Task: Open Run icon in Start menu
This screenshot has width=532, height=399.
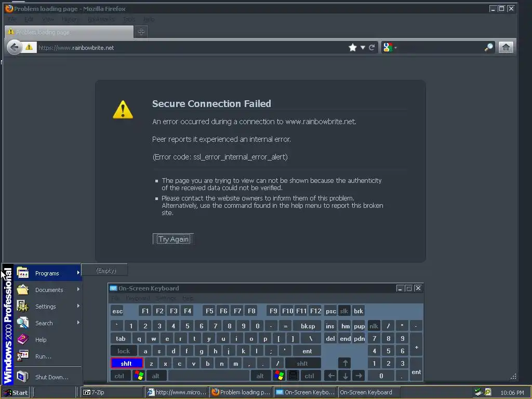Action: point(23,356)
